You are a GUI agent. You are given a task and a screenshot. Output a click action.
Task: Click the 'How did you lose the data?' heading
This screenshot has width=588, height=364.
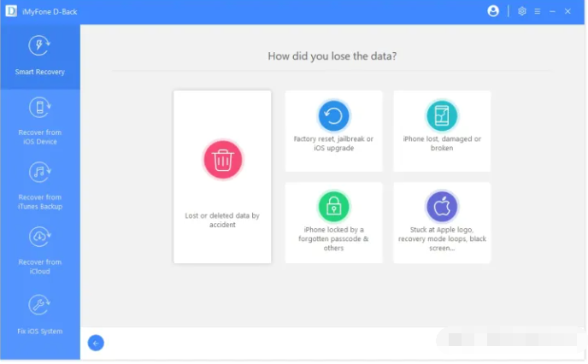click(332, 56)
